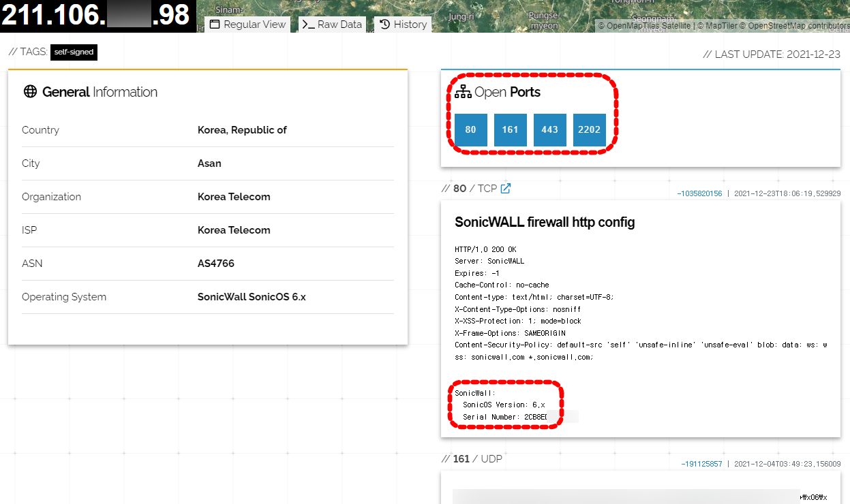Click the ASN value AS4766
850x504 pixels.
[x=216, y=264]
